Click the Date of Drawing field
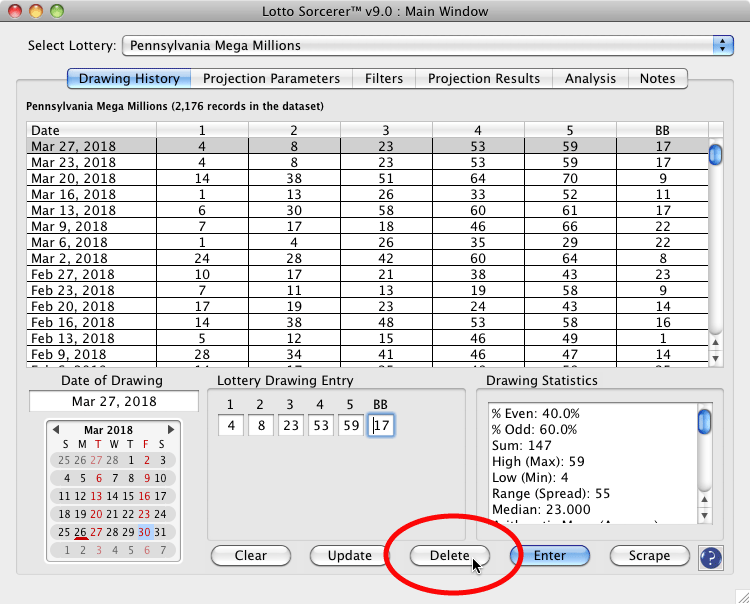750x604 pixels. tap(114, 401)
